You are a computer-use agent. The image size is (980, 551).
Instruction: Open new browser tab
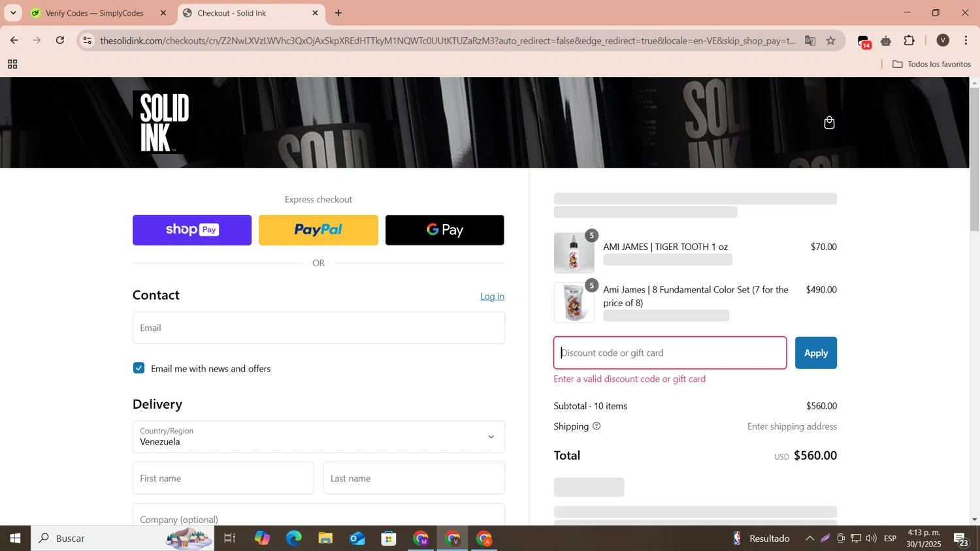[x=338, y=13]
